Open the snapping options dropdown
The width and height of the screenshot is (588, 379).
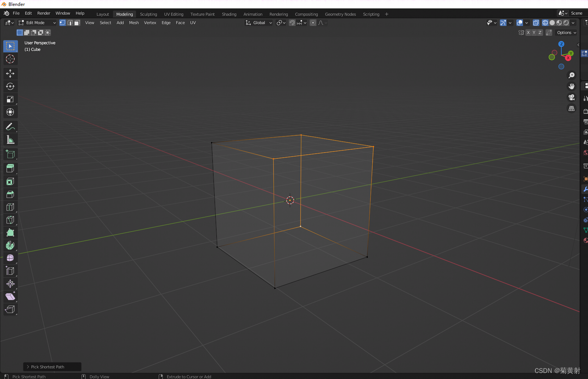(301, 23)
